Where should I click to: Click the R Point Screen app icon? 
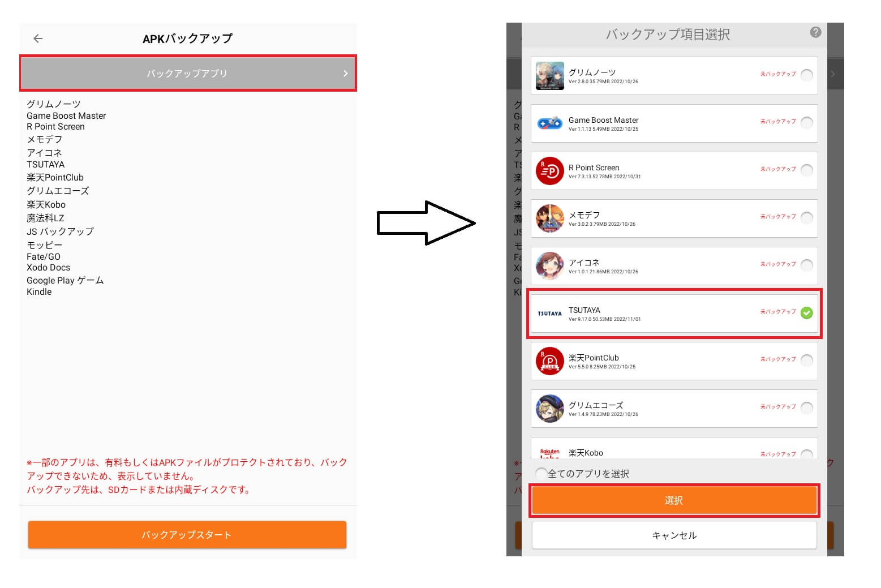[549, 171]
